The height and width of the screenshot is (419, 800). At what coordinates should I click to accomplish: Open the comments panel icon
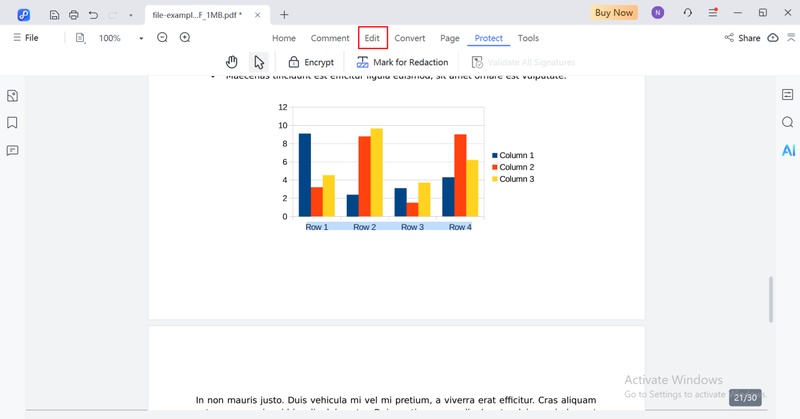point(12,151)
